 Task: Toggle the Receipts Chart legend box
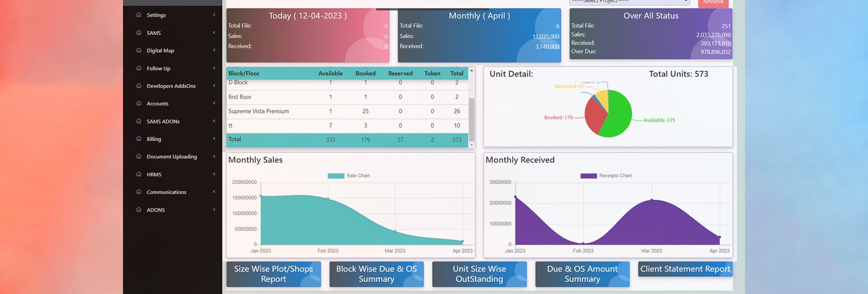tap(589, 176)
